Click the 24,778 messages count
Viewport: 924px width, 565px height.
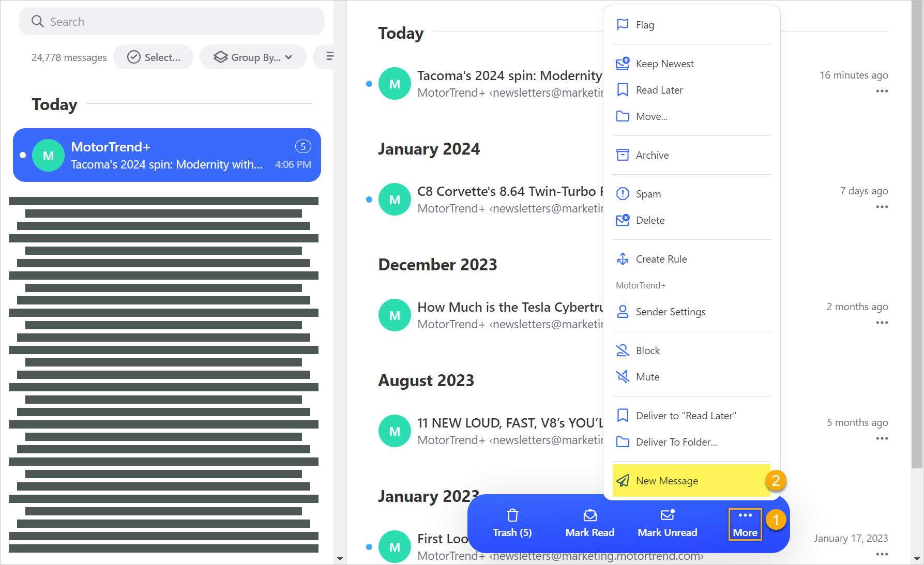pos(69,57)
